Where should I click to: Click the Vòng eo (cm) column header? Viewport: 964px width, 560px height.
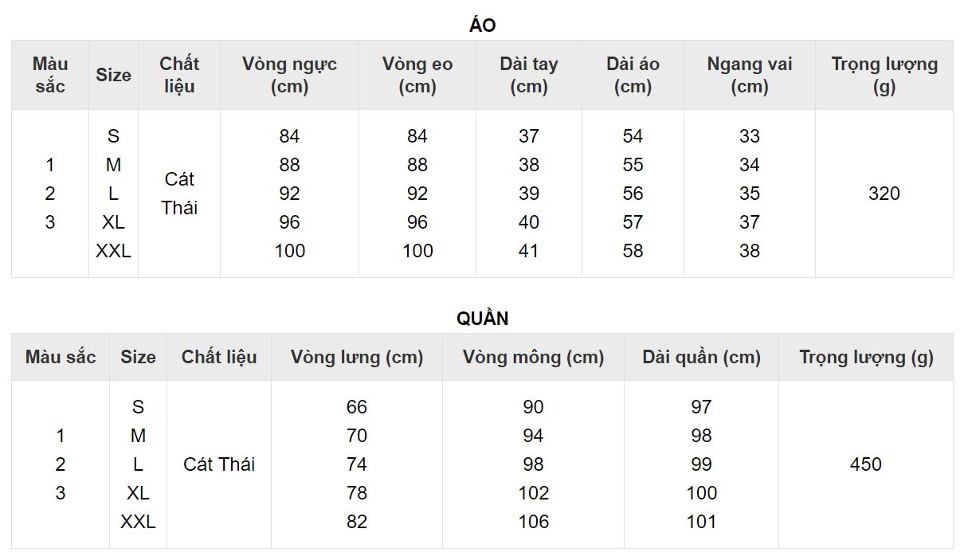417,75
